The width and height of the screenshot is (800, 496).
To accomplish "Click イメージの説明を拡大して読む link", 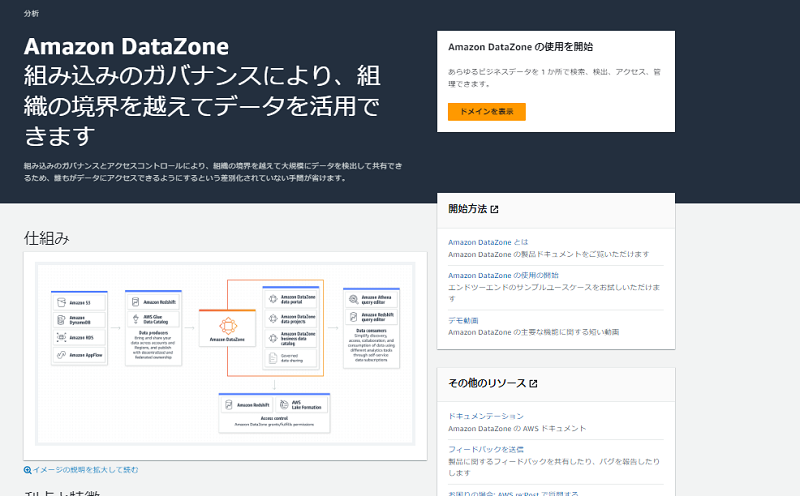I will point(85,469).
